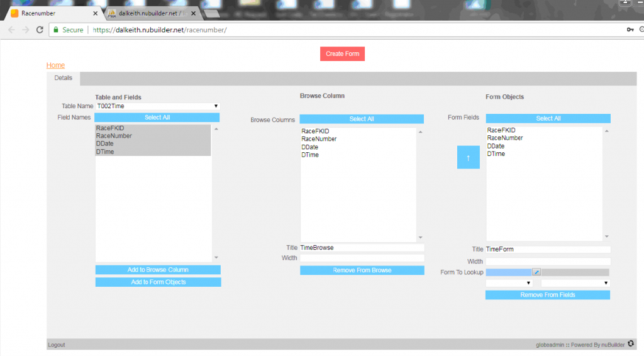The image size is (644, 356).
Task: Click the Logout link in footer
Action: tap(56, 345)
